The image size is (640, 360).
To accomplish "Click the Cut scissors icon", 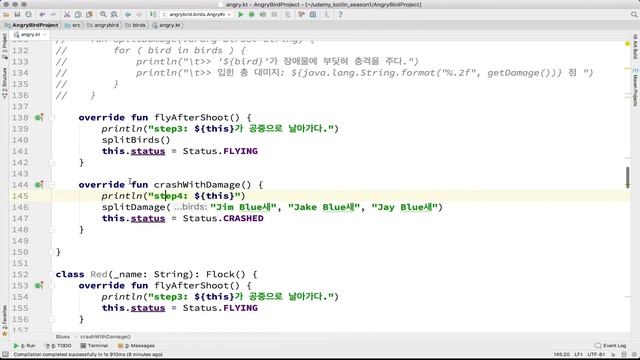I will click(67, 14).
